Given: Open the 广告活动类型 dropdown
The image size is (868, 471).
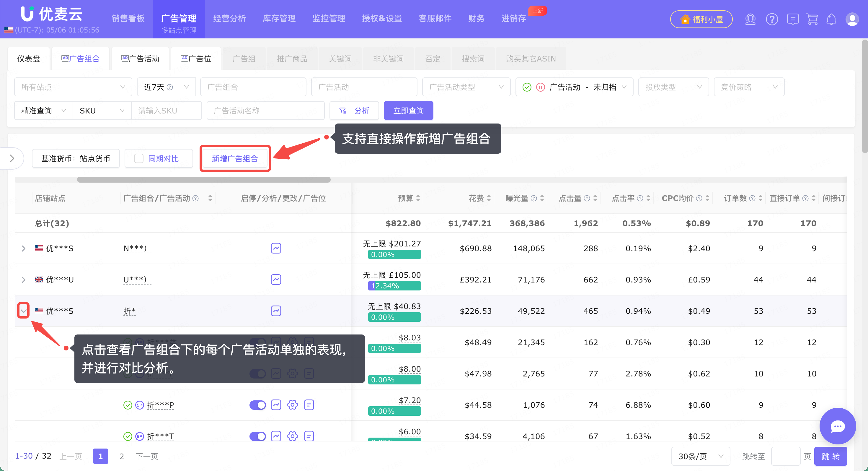Looking at the screenshot, I should [466, 87].
